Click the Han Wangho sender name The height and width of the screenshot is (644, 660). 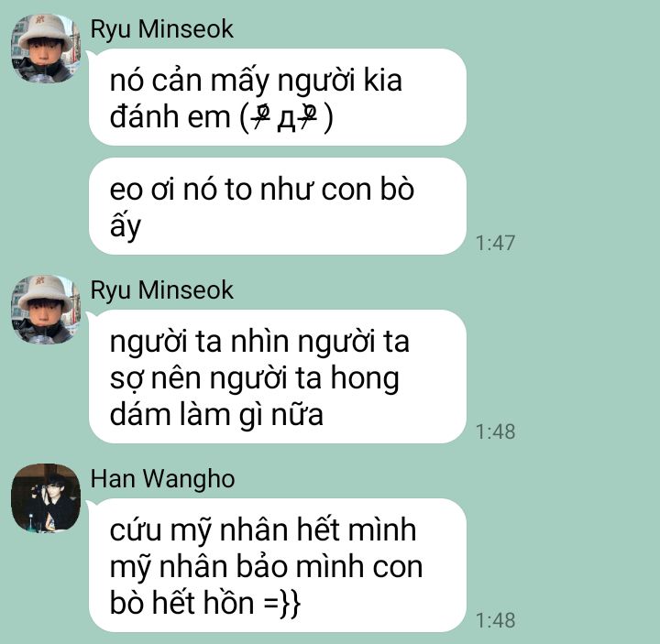(x=162, y=479)
